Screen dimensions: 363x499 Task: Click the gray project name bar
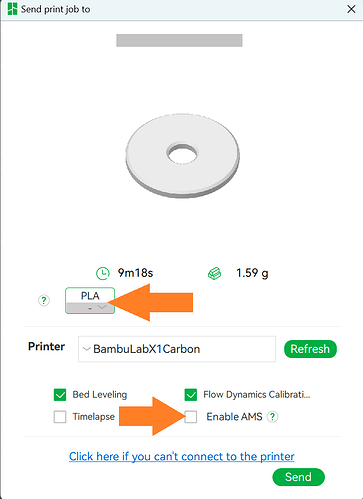(179, 40)
